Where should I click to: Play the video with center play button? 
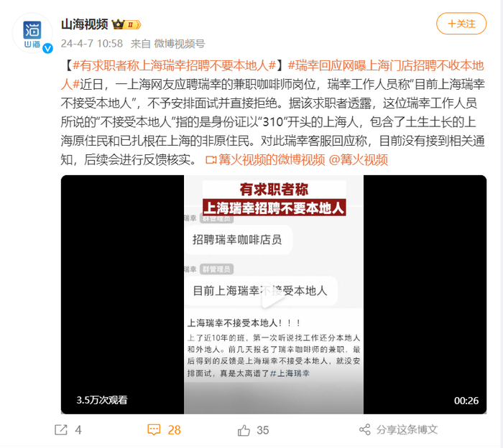[273, 295]
